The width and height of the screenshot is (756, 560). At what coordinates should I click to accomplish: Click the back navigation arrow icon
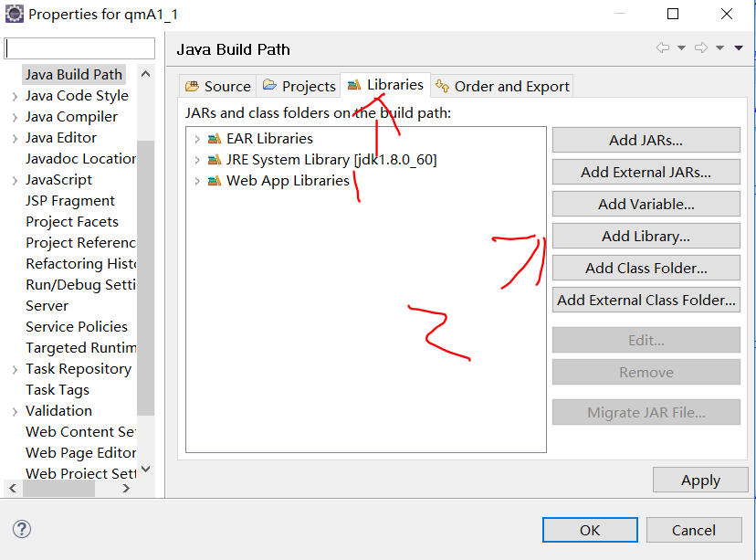click(663, 48)
